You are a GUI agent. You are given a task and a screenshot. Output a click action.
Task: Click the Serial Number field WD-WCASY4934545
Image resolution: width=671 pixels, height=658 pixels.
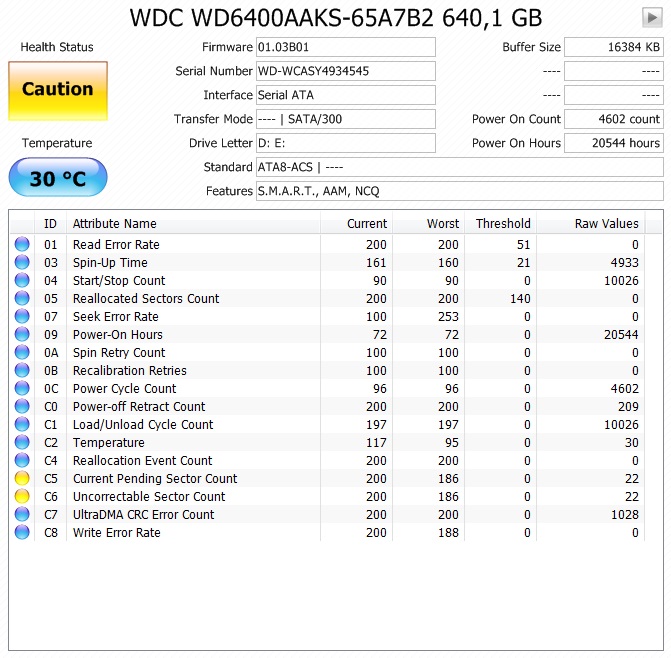coord(346,71)
